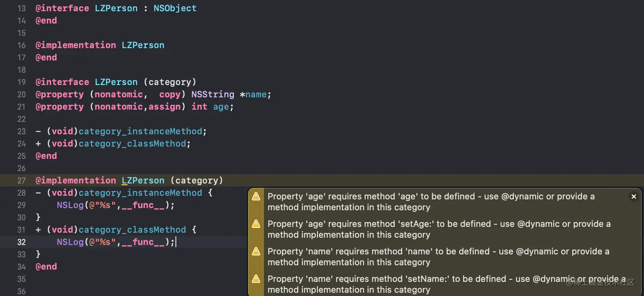
Task: Select the 'age' getter warning message
Action: [x=430, y=202]
